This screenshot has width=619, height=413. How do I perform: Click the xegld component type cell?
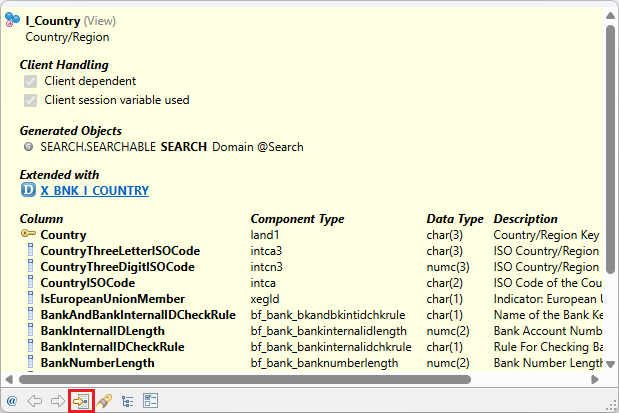265,299
